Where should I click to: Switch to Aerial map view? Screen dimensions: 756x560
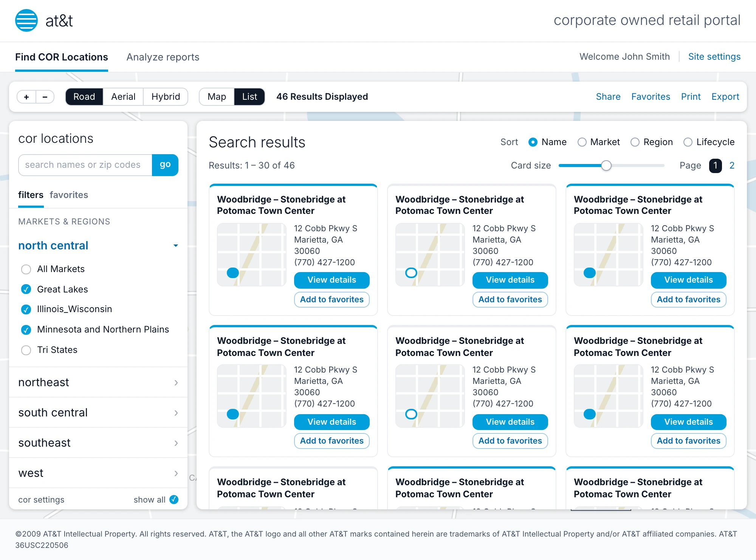click(x=123, y=97)
